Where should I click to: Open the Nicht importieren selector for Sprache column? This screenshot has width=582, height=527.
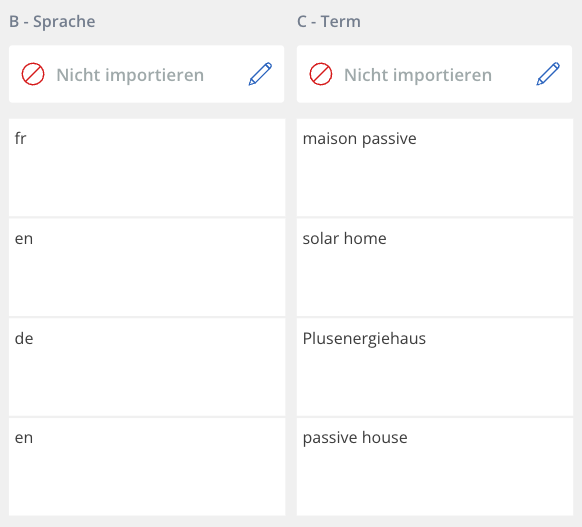tap(147, 74)
